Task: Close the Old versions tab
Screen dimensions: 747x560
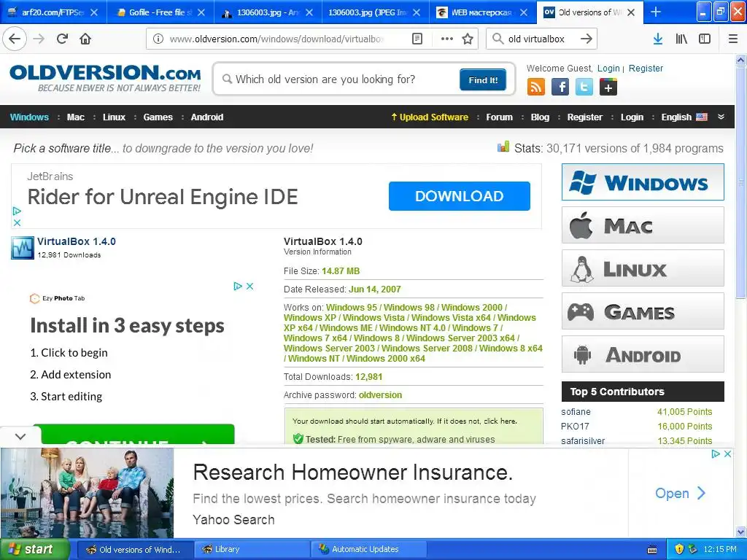Action: pyautogui.click(x=631, y=12)
